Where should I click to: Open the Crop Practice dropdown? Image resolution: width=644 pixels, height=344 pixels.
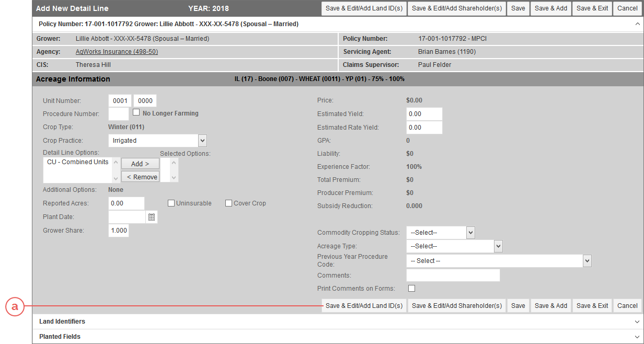pyautogui.click(x=202, y=140)
